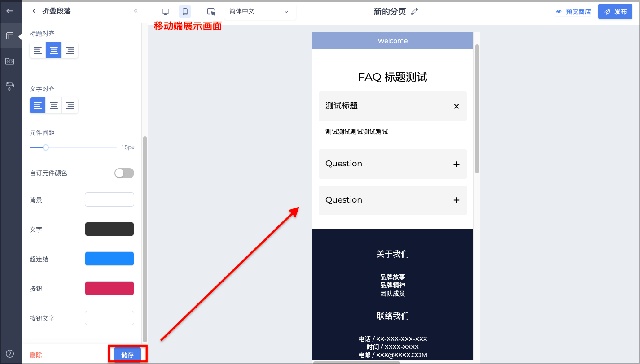This screenshot has height=364, width=640.
Task: Click the Welcome announcement bar in preview
Action: [393, 41]
